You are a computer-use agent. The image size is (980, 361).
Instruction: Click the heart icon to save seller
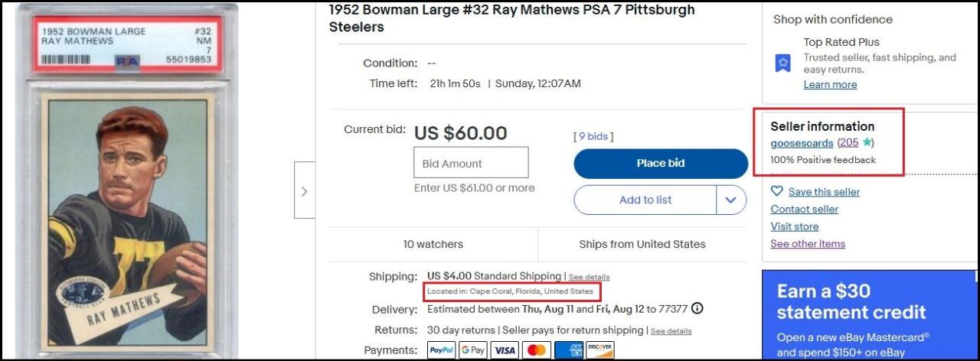tap(777, 191)
